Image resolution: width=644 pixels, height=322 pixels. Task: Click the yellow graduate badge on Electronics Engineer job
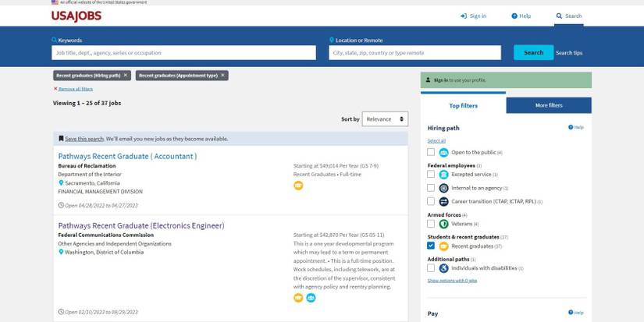(298, 298)
